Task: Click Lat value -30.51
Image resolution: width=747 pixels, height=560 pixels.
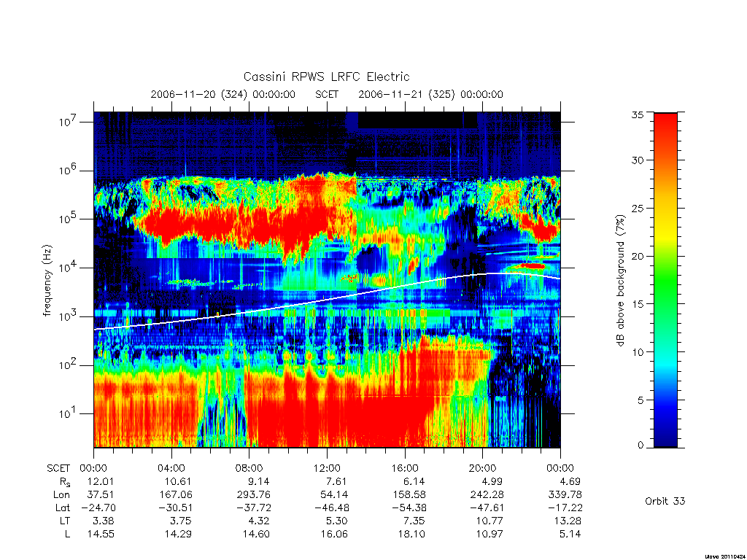Action: pyautogui.click(x=175, y=508)
